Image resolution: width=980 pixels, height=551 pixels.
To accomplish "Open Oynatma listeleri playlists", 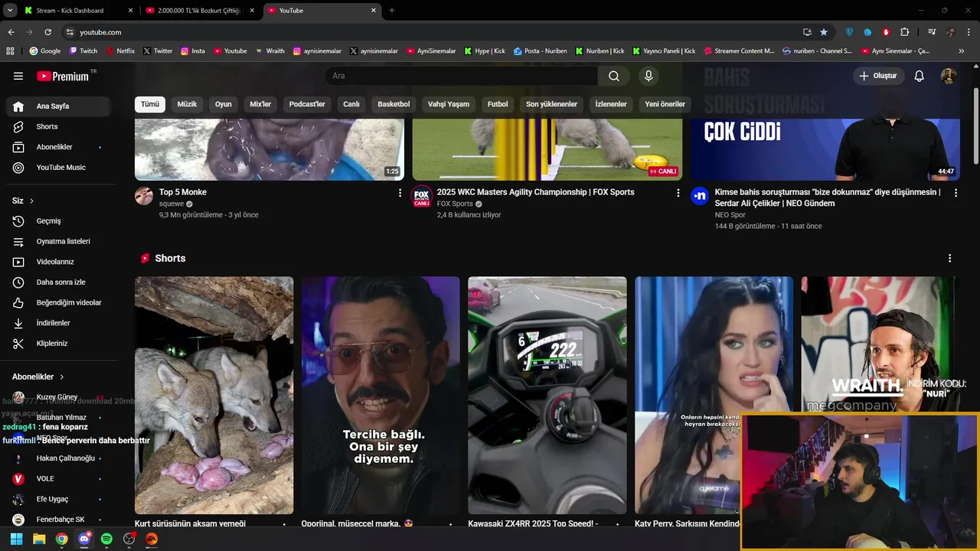I will 58,241.
